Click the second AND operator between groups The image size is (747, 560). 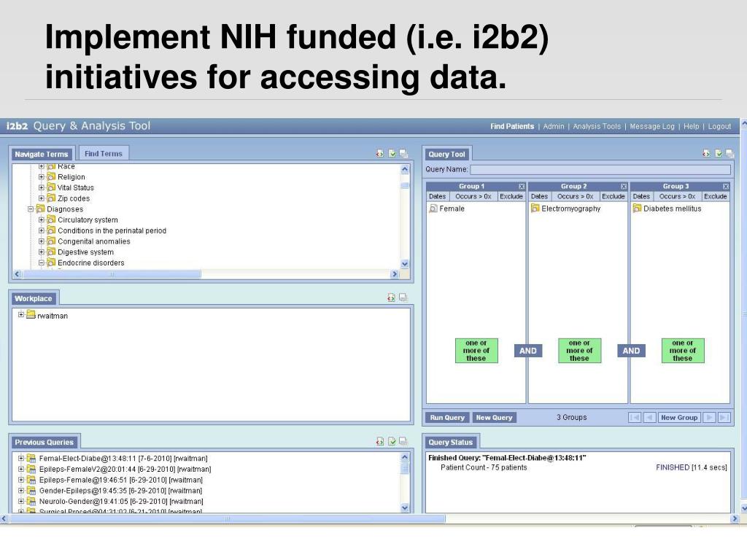coord(631,351)
